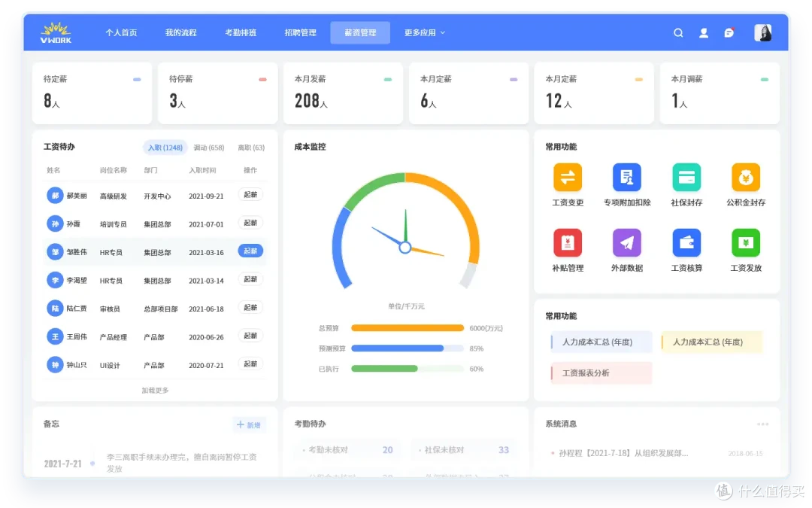Viewport: 812px width, 508px height.
Task: Click 起薪 button for 李渴望
Action: (250, 279)
